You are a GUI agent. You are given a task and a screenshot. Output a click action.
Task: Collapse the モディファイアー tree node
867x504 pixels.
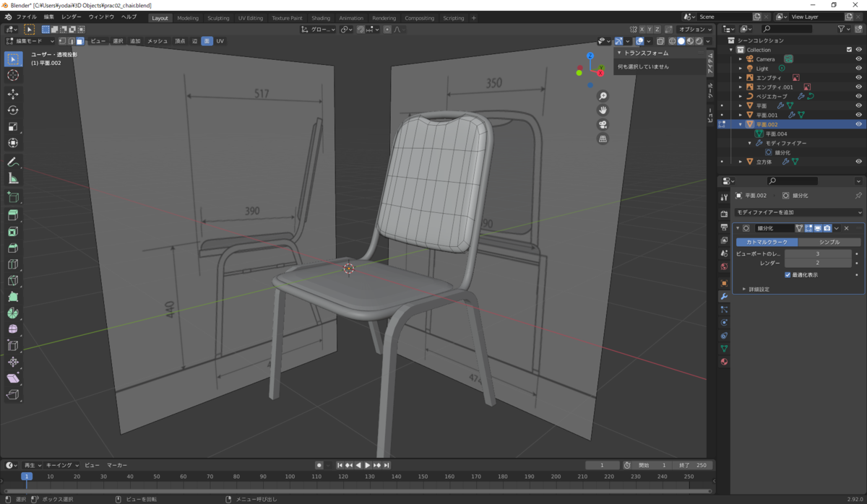(749, 143)
